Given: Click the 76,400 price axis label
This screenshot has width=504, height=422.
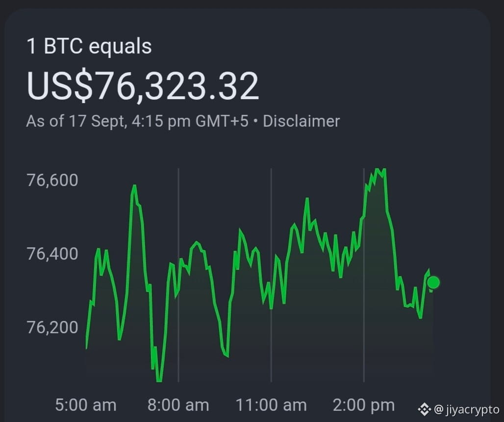Looking at the screenshot, I should tap(52, 254).
